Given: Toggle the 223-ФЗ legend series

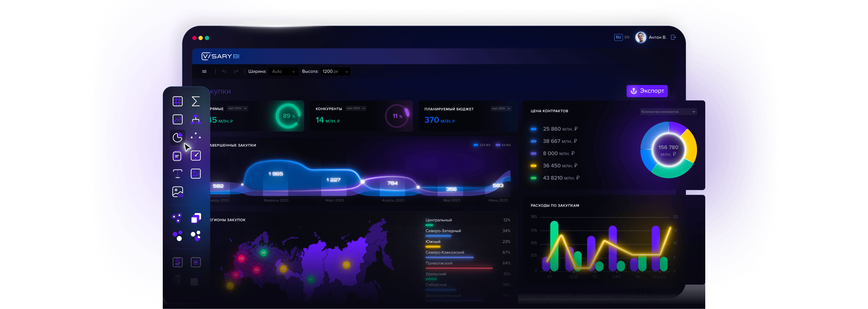Looking at the screenshot, I should point(482,145).
